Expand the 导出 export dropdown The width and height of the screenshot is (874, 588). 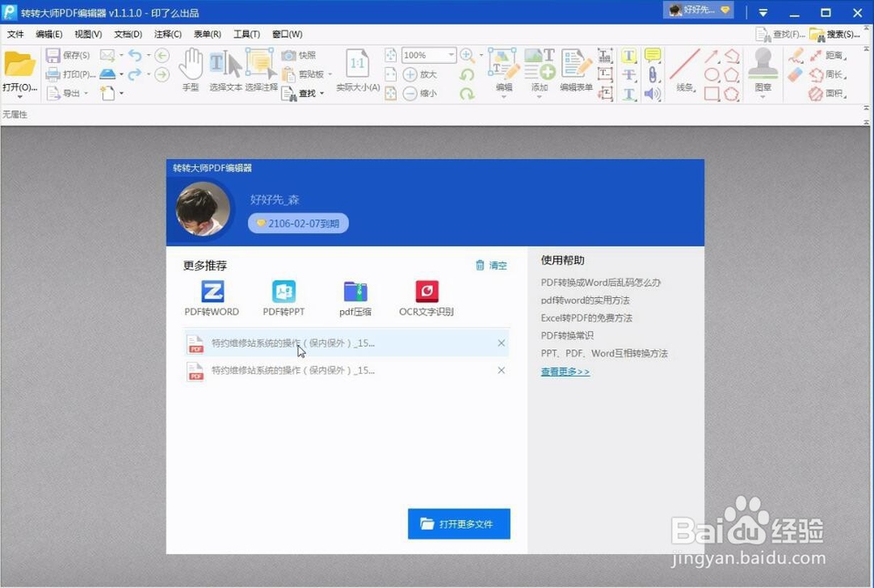(x=86, y=93)
